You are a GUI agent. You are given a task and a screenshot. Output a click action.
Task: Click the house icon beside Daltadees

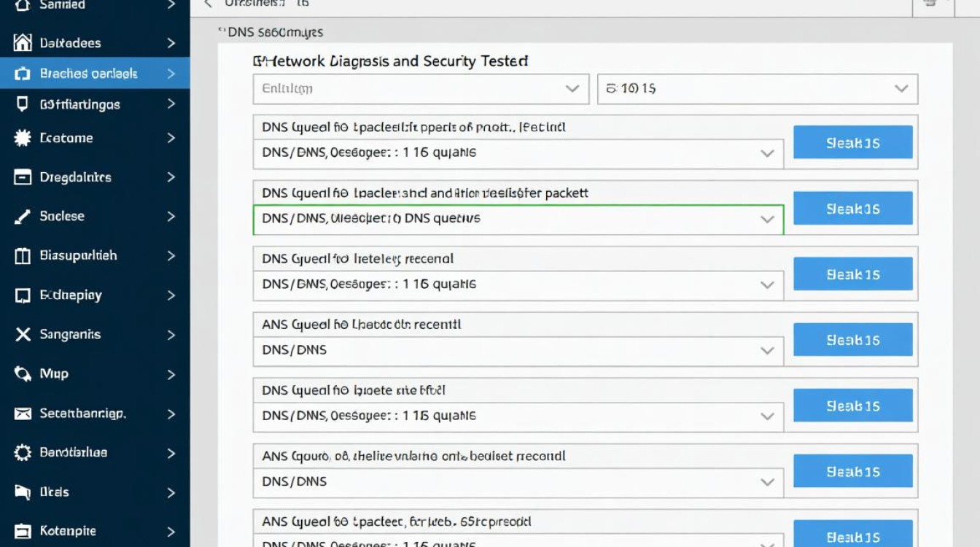pos(23,43)
